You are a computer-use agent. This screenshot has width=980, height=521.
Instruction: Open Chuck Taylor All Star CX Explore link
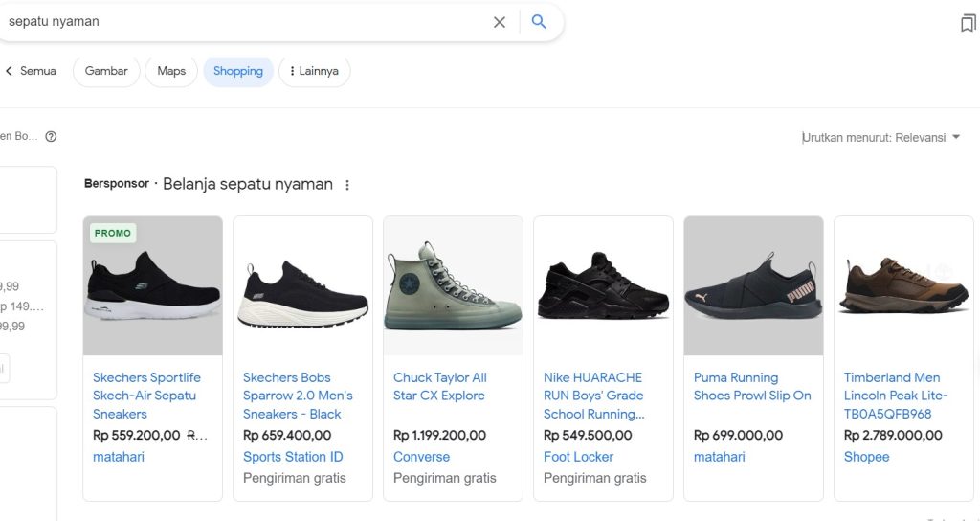(x=440, y=387)
